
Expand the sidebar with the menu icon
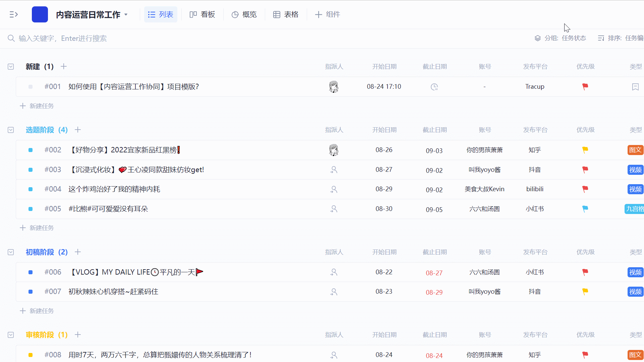[13, 14]
